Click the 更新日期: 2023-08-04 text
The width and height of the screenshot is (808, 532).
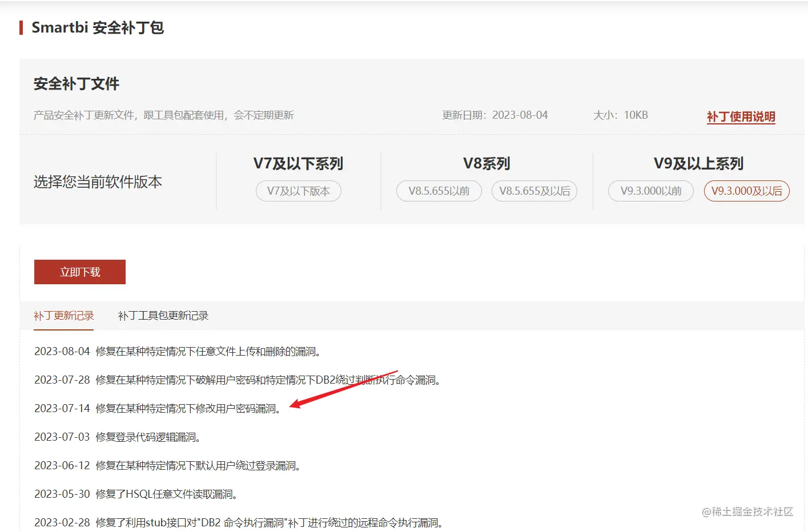(x=495, y=115)
